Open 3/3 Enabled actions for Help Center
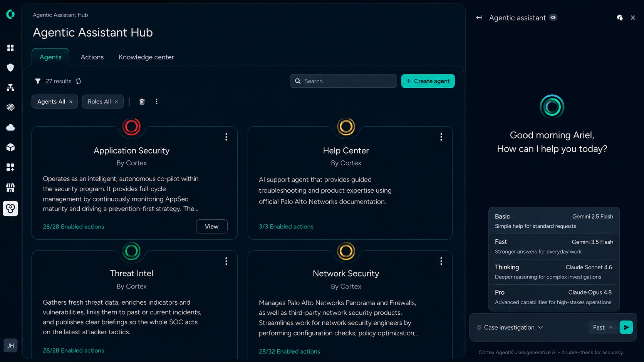644x362 pixels. (286, 227)
